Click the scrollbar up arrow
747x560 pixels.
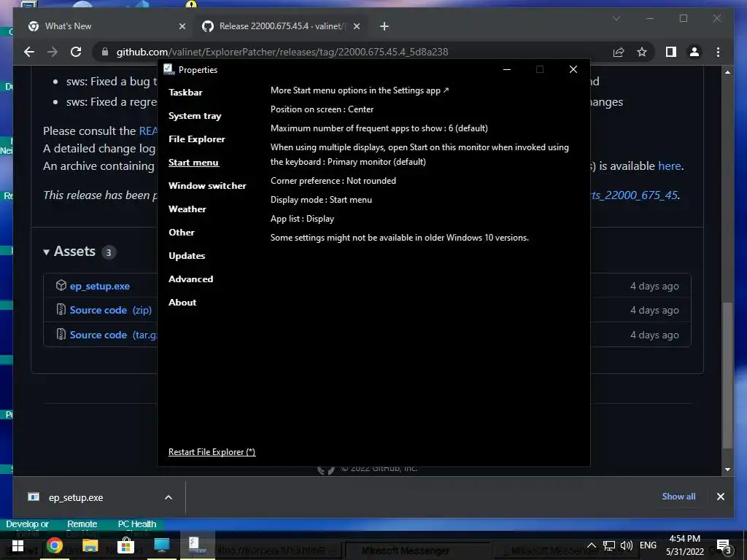727,72
